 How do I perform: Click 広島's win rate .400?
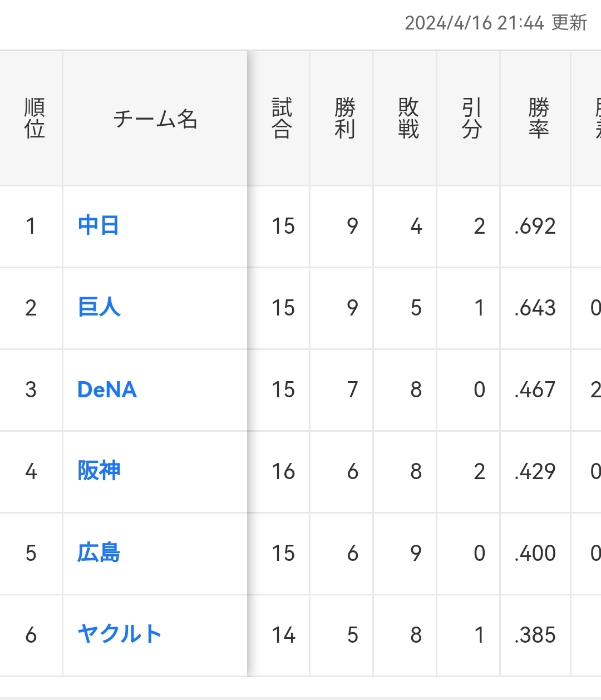coord(535,554)
